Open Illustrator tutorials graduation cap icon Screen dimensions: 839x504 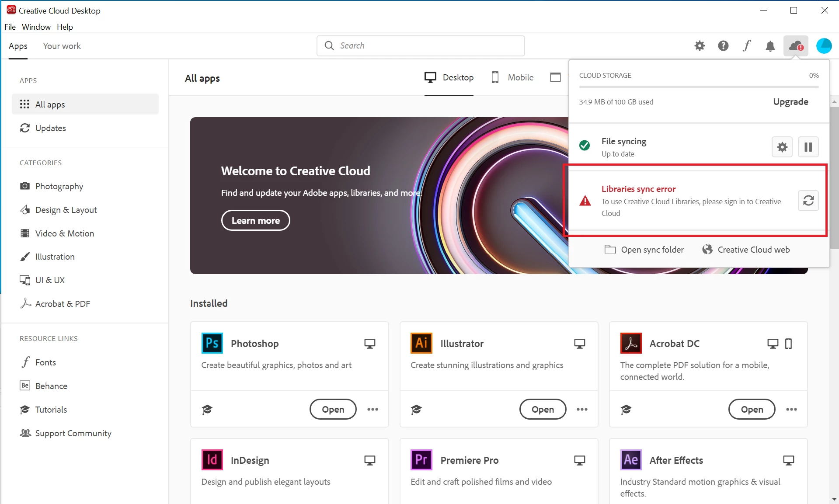pos(416,410)
